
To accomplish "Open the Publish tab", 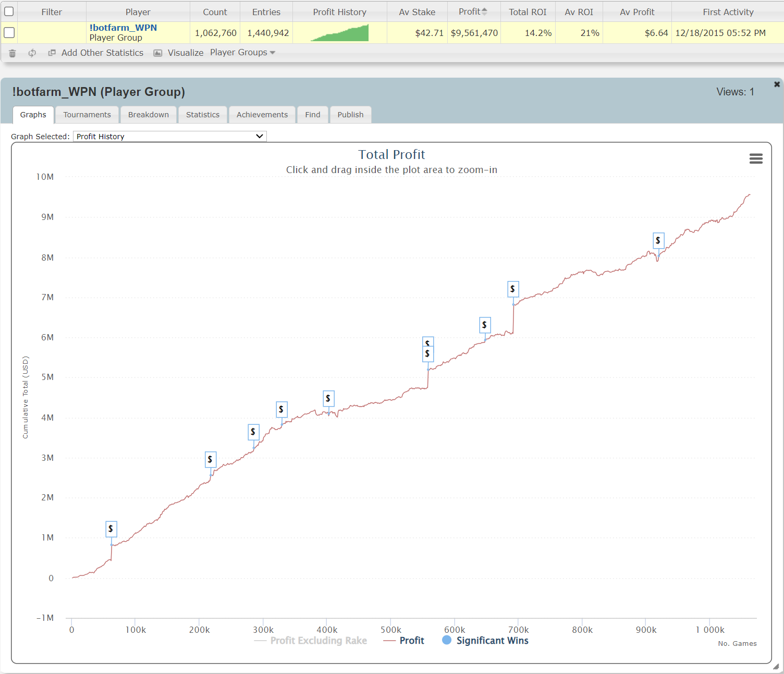I will click(350, 115).
